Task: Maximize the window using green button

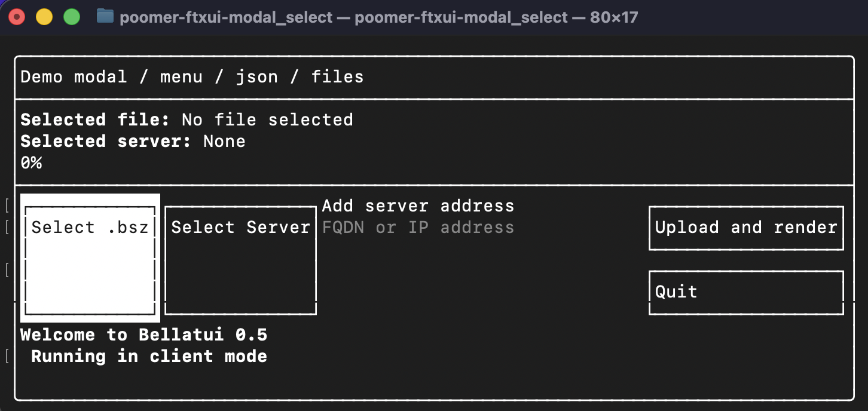Action: (72, 17)
